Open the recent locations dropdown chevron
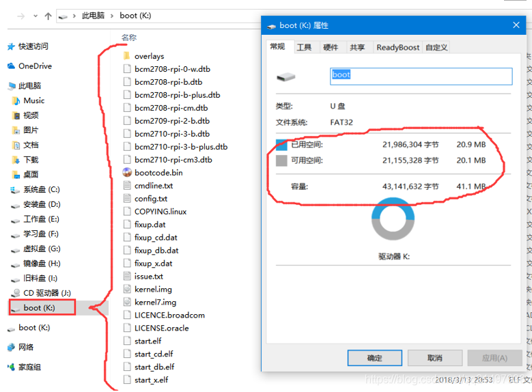 (x=36, y=16)
